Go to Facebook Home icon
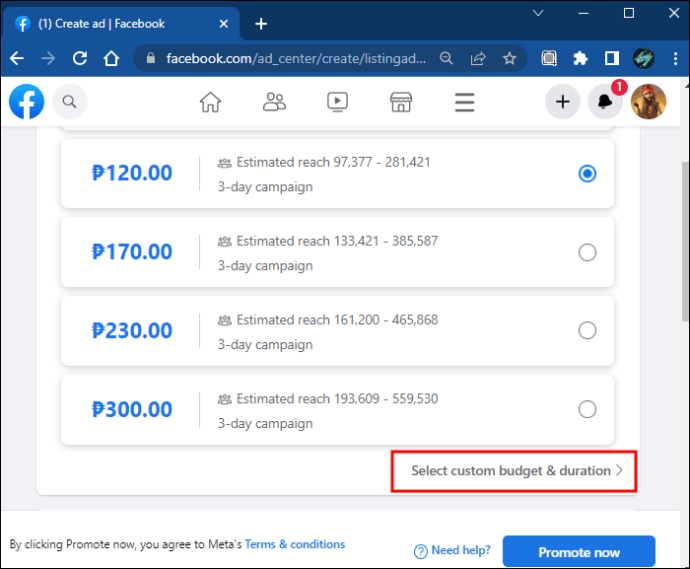Image resolution: width=690 pixels, height=569 pixels. 210,102
